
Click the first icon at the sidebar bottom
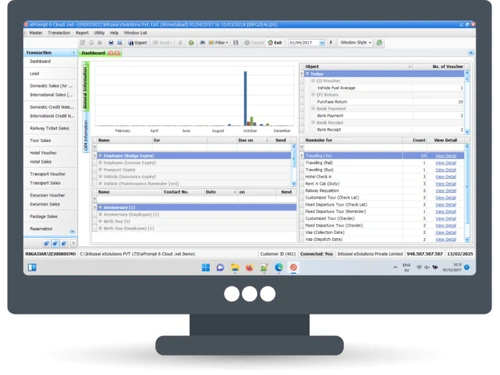pyautogui.click(x=46, y=243)
